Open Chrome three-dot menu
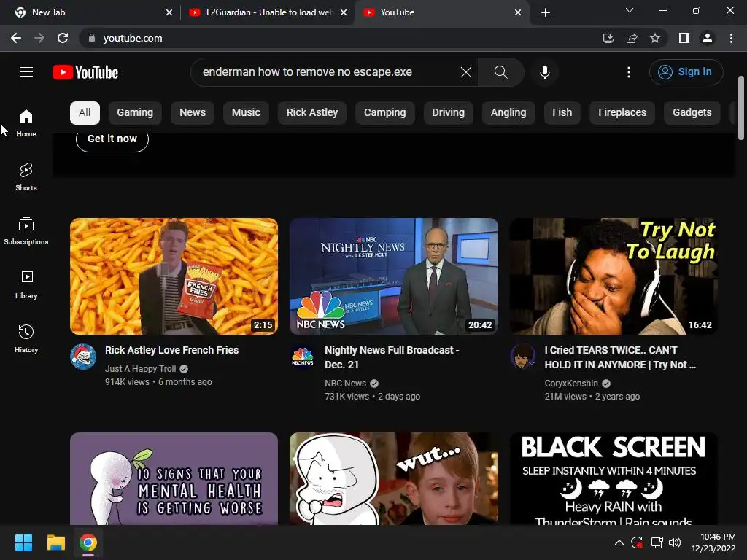The image size is (747, 560). [x=731, y=38]
